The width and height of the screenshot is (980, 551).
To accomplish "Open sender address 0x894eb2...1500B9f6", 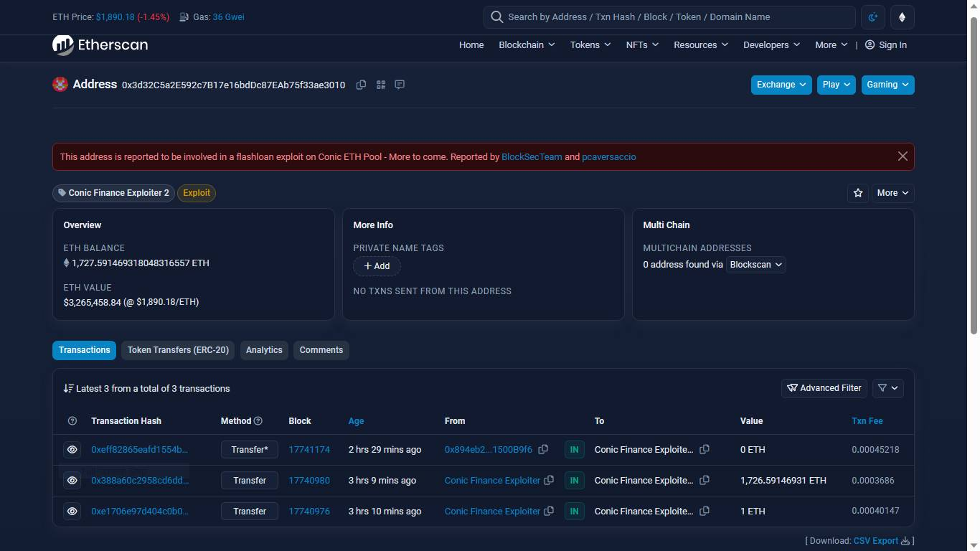I will pos(489,450).
